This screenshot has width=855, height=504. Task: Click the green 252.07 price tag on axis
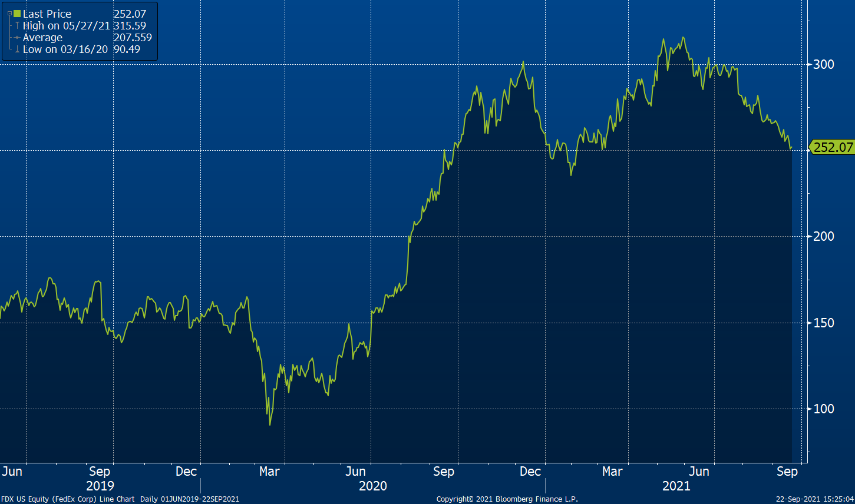tap(833, 147)
